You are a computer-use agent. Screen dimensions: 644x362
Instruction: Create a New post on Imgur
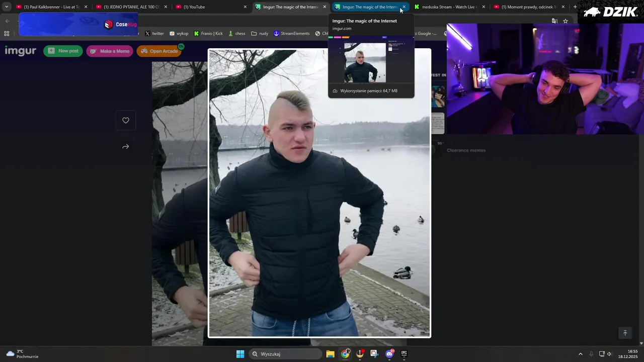point(63,51)
